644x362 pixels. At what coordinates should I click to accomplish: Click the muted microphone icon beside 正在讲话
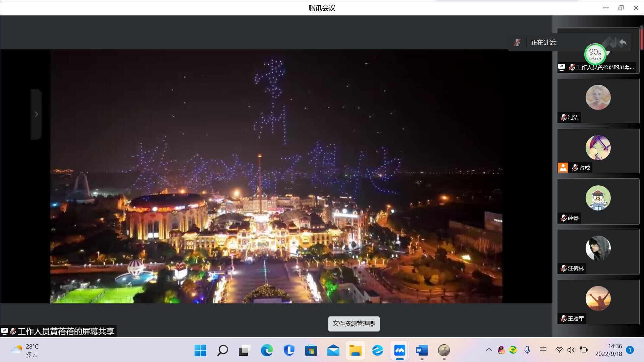[x=517, y=42]
